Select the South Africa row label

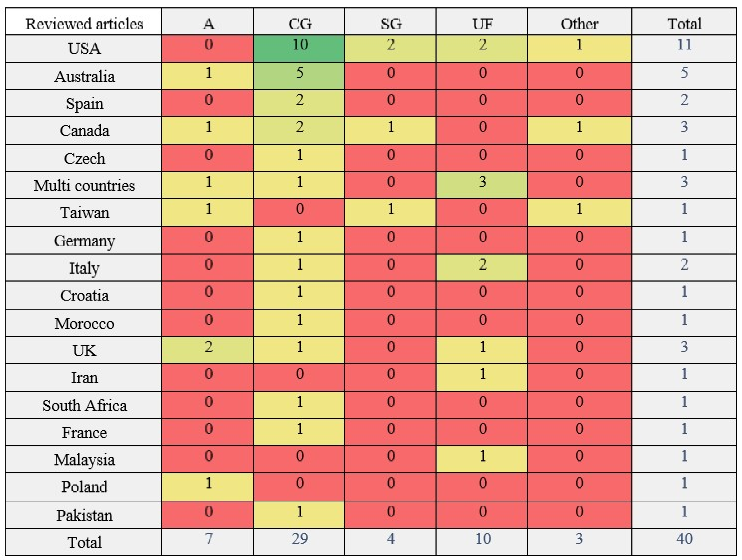coord(83,405)
